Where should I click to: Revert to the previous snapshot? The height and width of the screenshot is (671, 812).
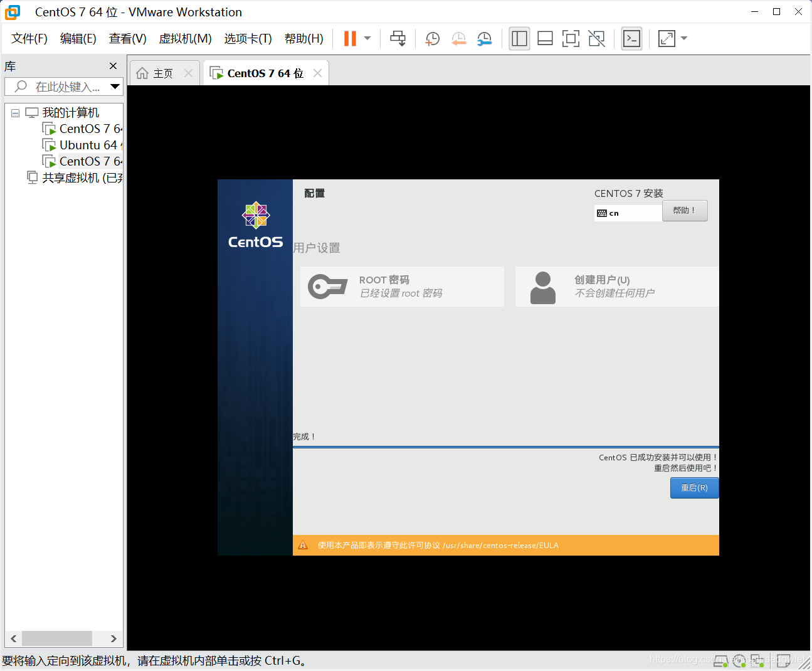[x=458, y=39]
